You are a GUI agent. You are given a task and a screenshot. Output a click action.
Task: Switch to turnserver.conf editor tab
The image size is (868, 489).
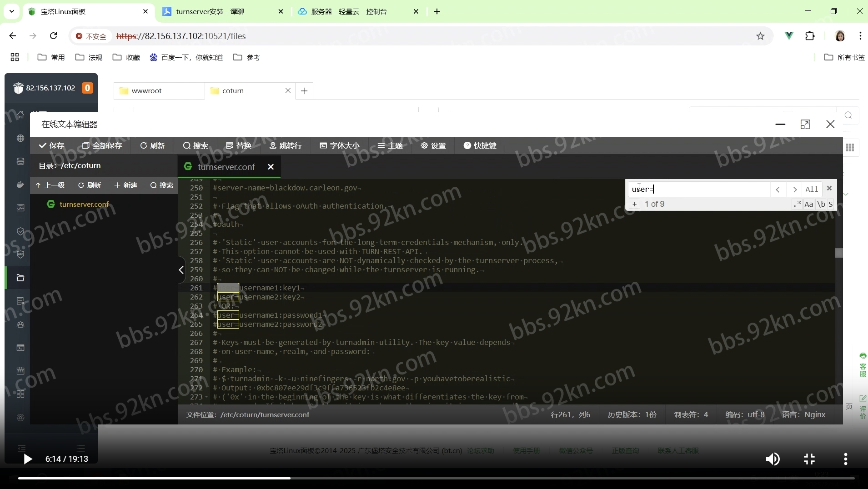point(226,167)
